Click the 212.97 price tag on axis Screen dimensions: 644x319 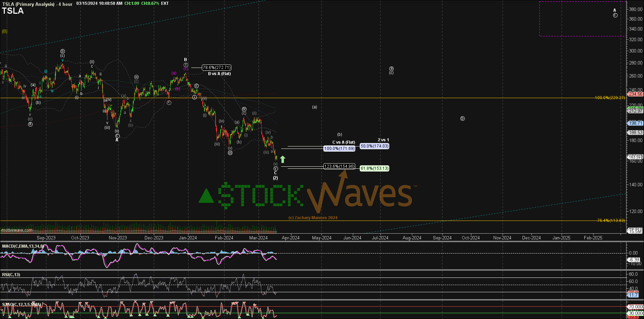pos(635,111)
